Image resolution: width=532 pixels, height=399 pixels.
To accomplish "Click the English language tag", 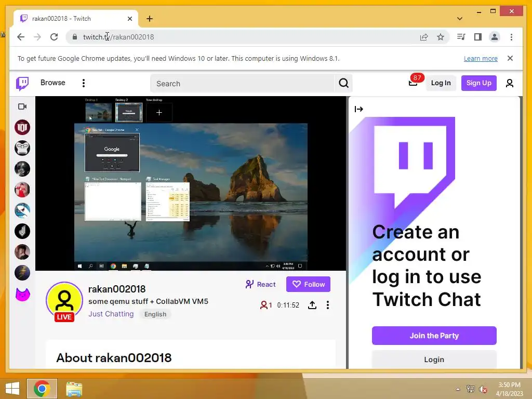I will point(155,314).
